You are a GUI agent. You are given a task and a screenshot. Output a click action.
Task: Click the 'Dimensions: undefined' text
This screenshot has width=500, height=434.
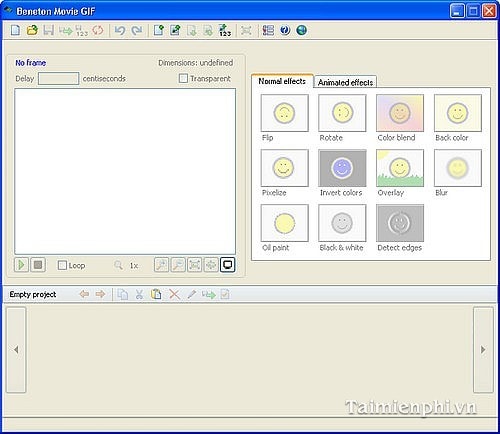coord(196,63)
